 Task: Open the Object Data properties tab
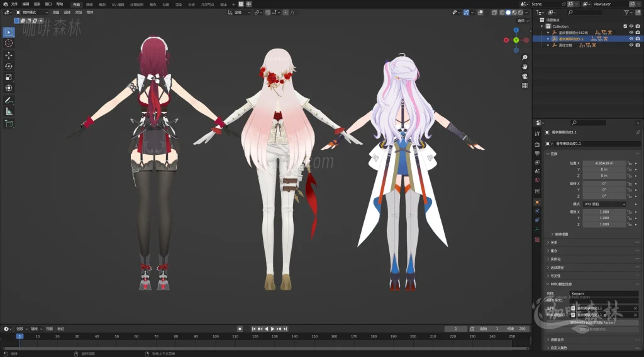537,229
